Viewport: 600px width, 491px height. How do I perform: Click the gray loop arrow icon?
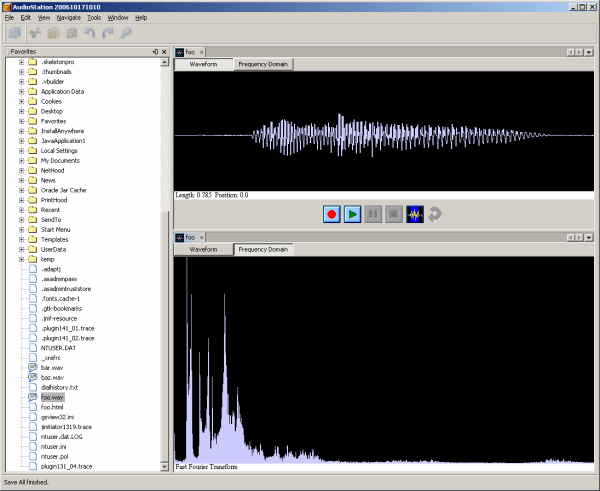[x=435, y=213]
